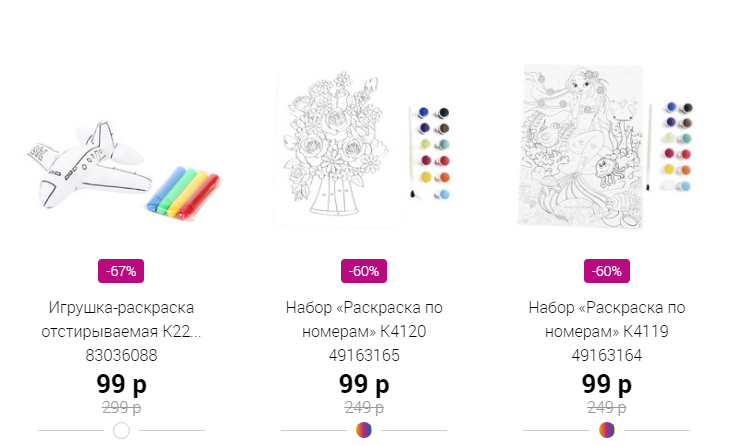This screenshot has height=446, width=743.
Task: Select the white color swatch
Action: [121, 431]
